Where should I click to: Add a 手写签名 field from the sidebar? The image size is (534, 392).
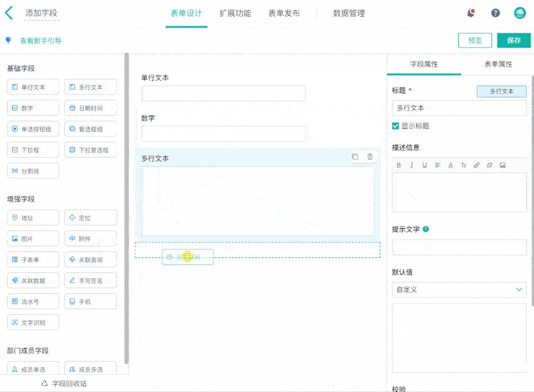coord(90,280)
